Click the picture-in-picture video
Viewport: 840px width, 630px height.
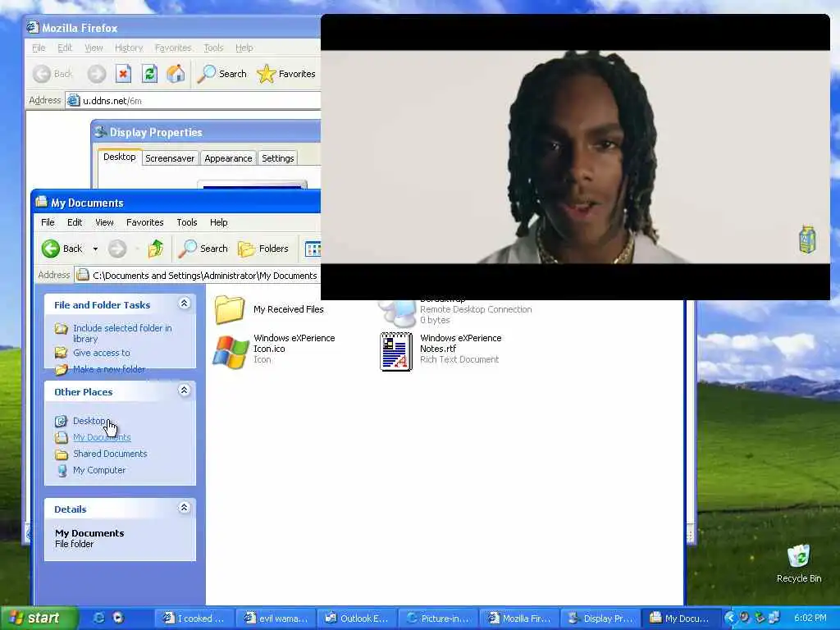[575, 157]
